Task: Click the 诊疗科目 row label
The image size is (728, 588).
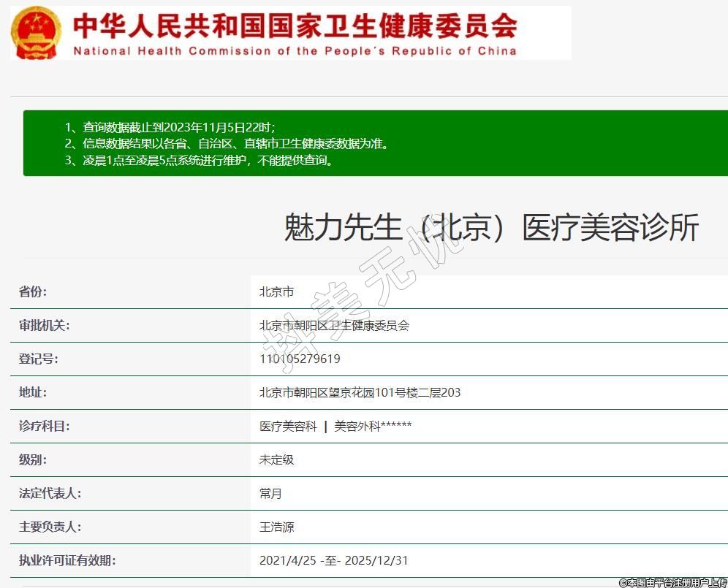Action: pyautogui.click(x=45, y=427)
